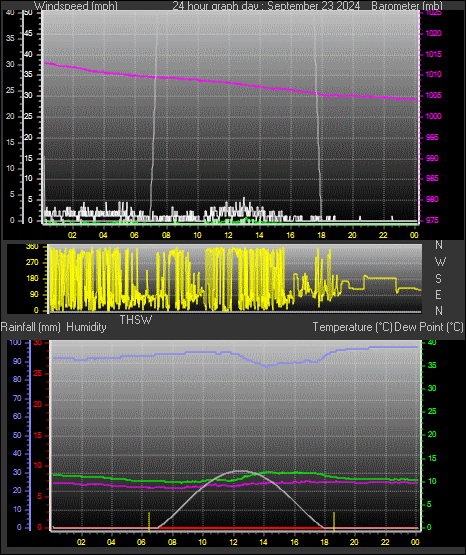Click the E compass direction label

pyautogui.click(x=438, y=294)
